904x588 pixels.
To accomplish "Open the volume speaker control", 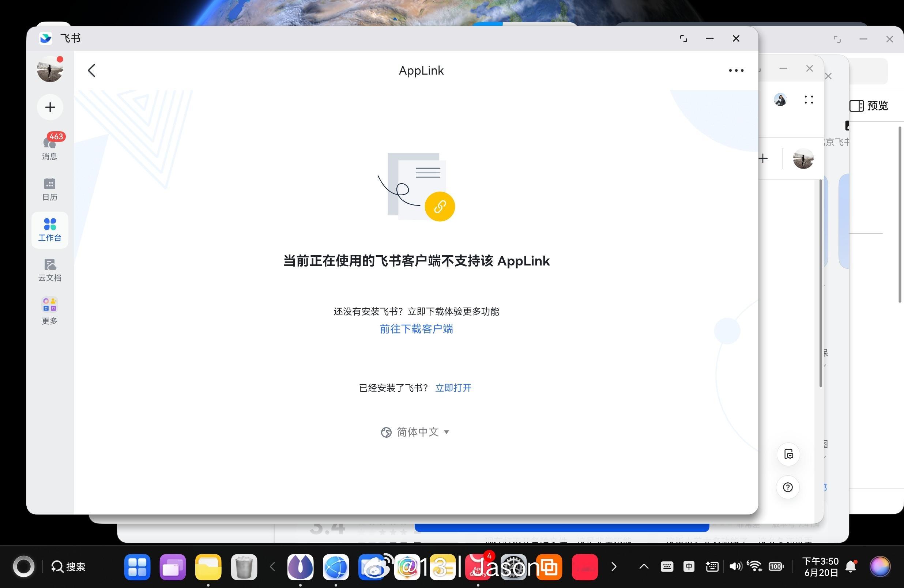I will [x=735, y=567].
